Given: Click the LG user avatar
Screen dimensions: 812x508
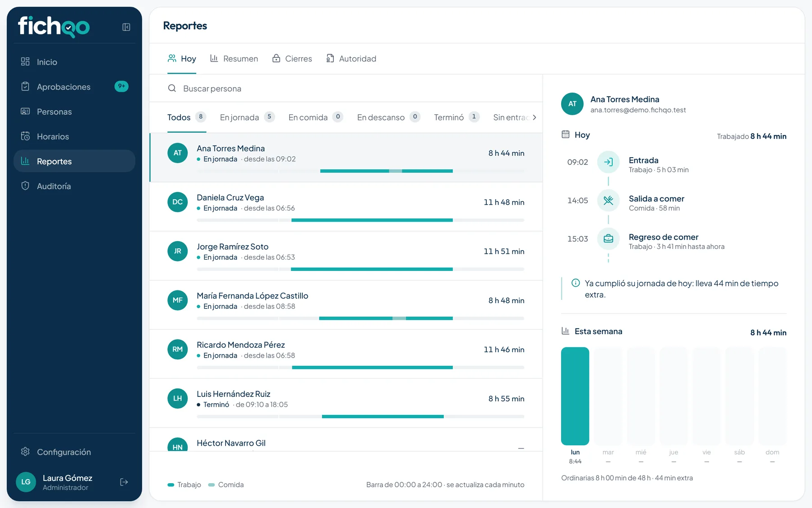Looking at the screenshot, I should [26, 482].
